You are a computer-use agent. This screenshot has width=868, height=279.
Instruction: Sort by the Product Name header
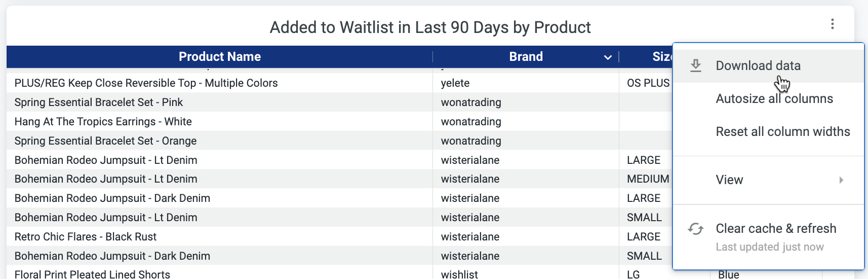point(219,57)
